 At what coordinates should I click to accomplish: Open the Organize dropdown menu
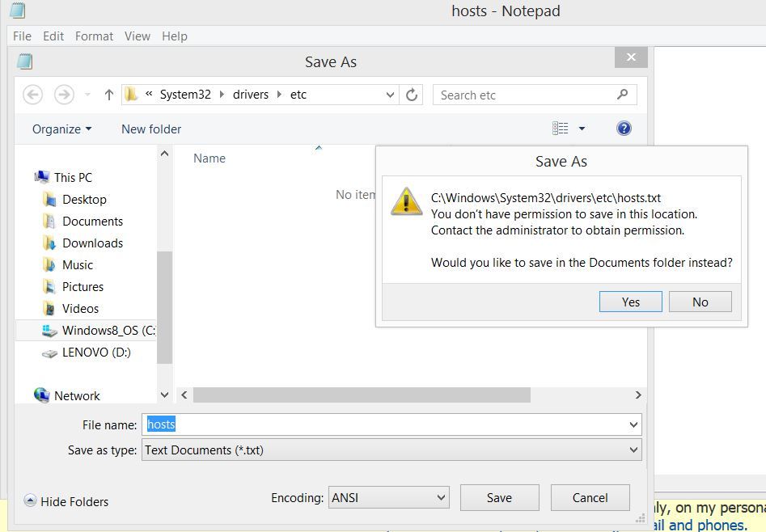(x=61, y=129)
